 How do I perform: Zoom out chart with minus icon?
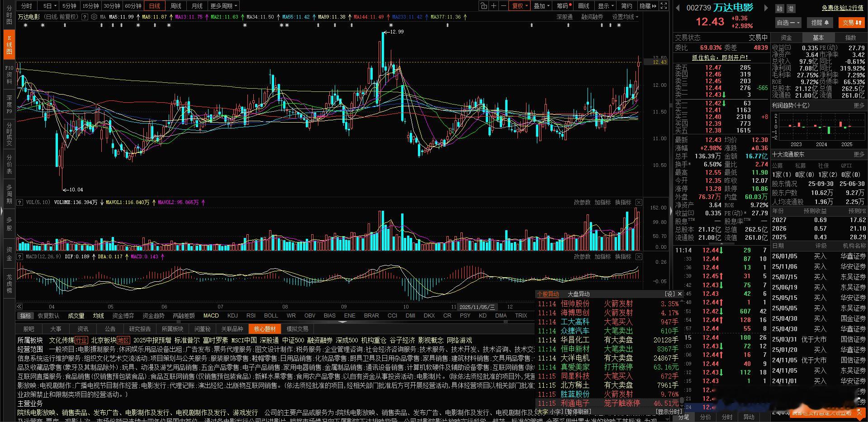click(x=503, y=6)
